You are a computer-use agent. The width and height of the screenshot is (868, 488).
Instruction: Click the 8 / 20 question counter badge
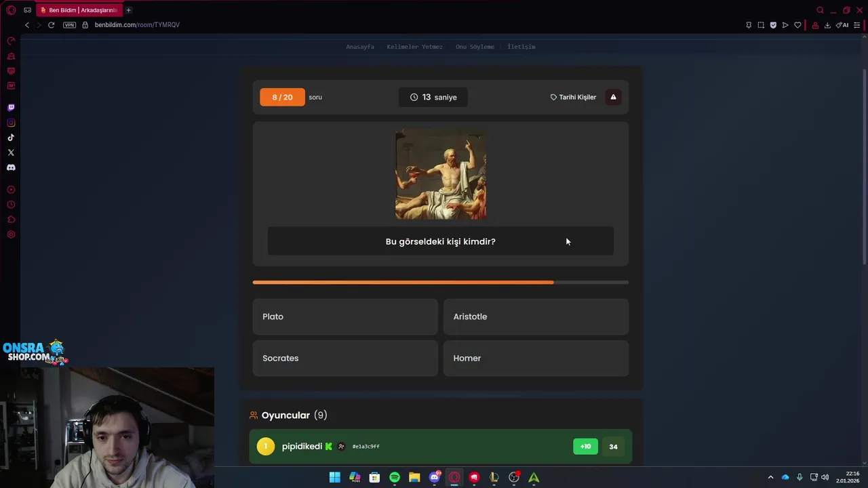pyautogui.click(x=282, y=97)
